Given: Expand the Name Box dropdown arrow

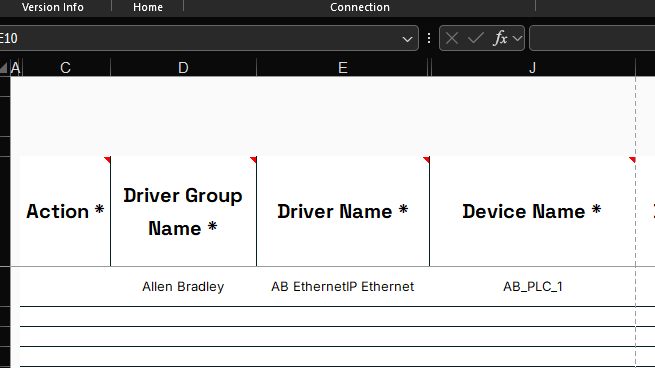Looking at the screenshot, I should 407,39.
